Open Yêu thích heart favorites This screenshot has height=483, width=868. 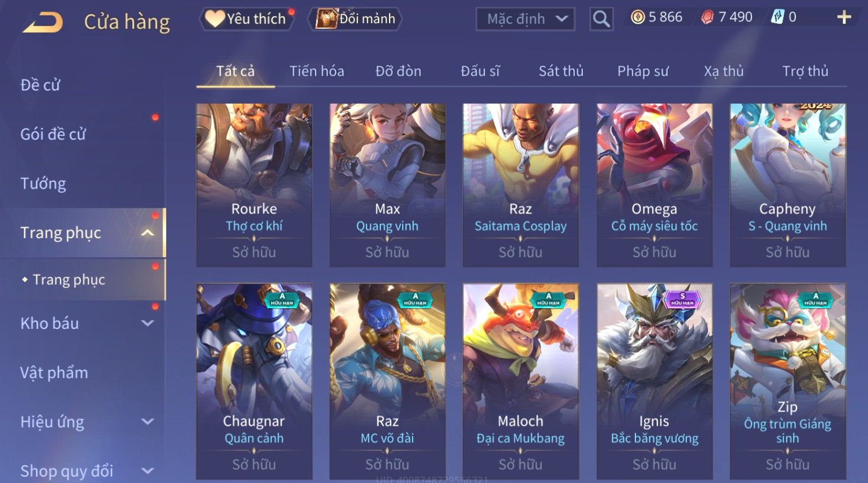click(246, 18)
